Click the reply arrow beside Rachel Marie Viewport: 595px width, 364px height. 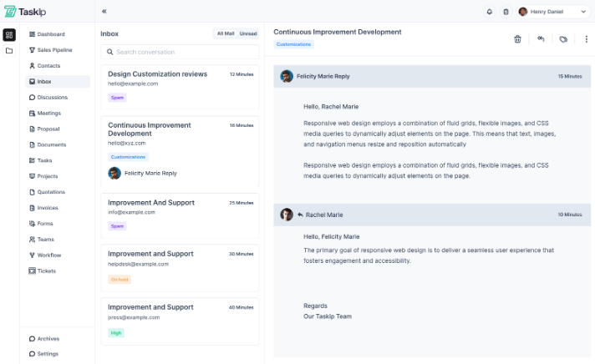(300, 215)
